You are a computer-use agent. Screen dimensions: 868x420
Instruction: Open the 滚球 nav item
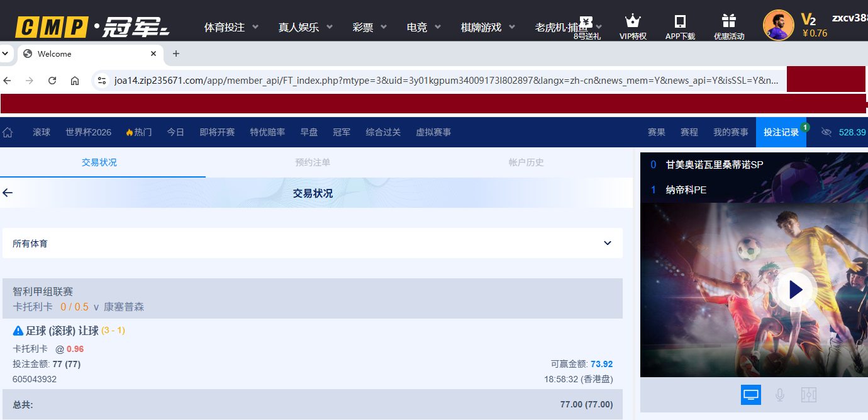pyautogui.click(x=42, y=132)
